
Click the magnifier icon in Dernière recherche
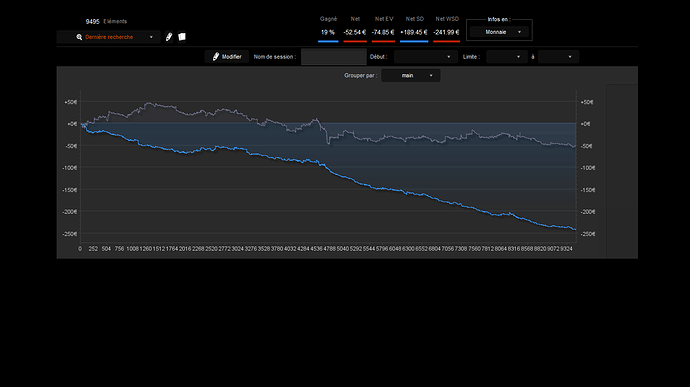click(x=79, y=37)
